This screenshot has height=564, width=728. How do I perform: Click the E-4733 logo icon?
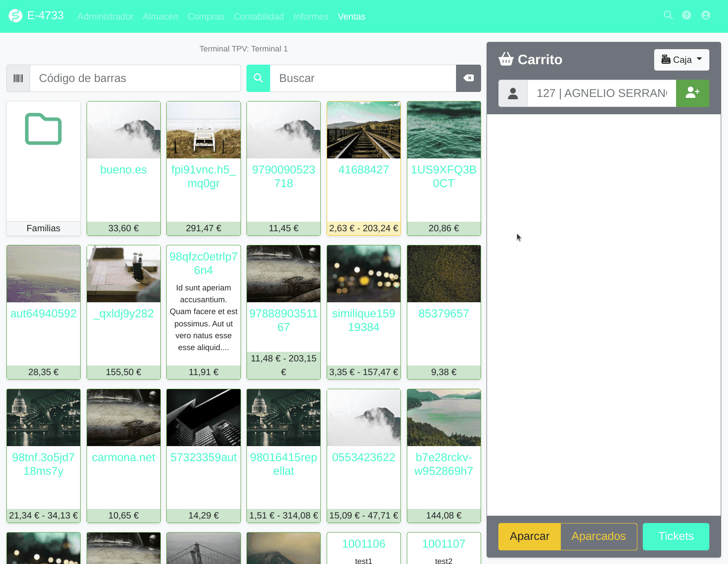15,16
